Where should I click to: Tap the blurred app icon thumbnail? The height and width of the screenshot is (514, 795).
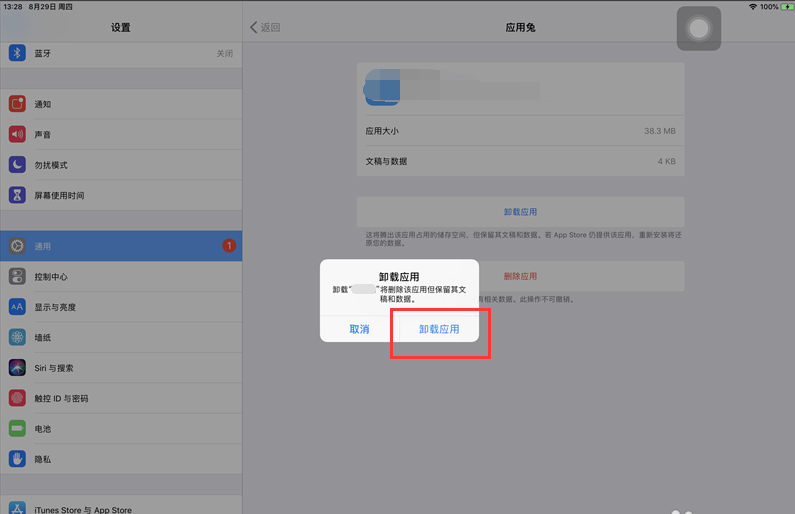click(383, 88)
